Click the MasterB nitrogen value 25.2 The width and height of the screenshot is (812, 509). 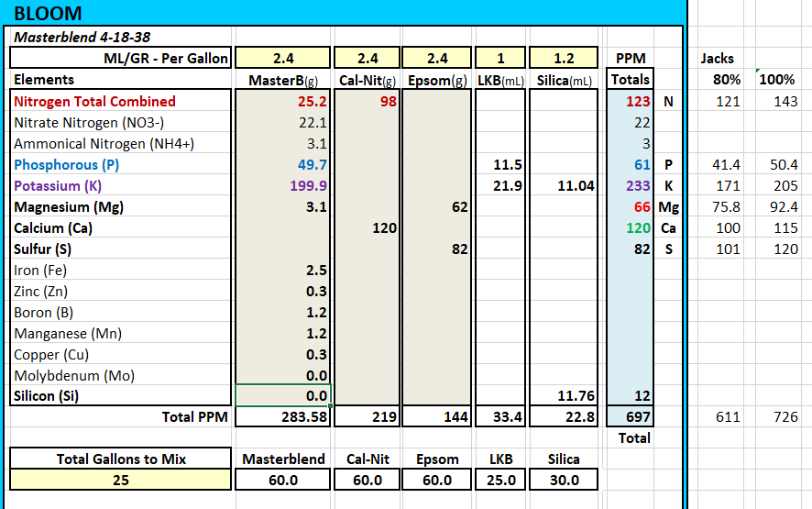click(313, 101)
